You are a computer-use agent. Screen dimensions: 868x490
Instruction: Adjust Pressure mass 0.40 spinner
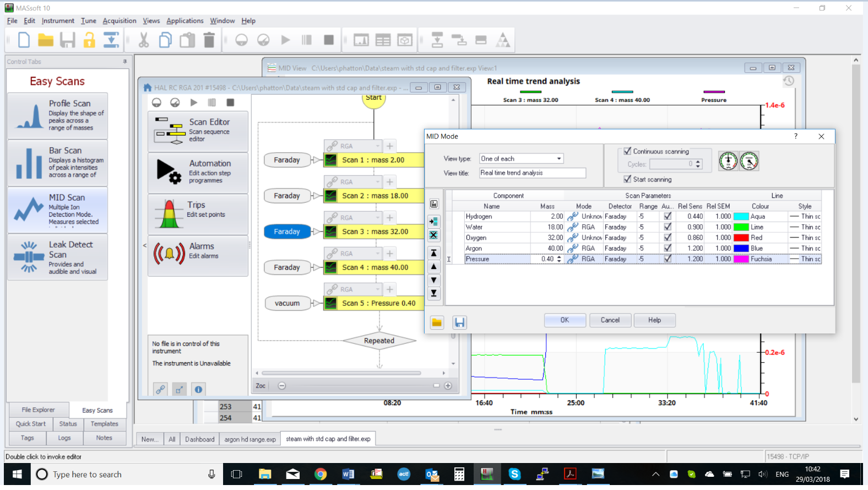(x=560, y=259)
